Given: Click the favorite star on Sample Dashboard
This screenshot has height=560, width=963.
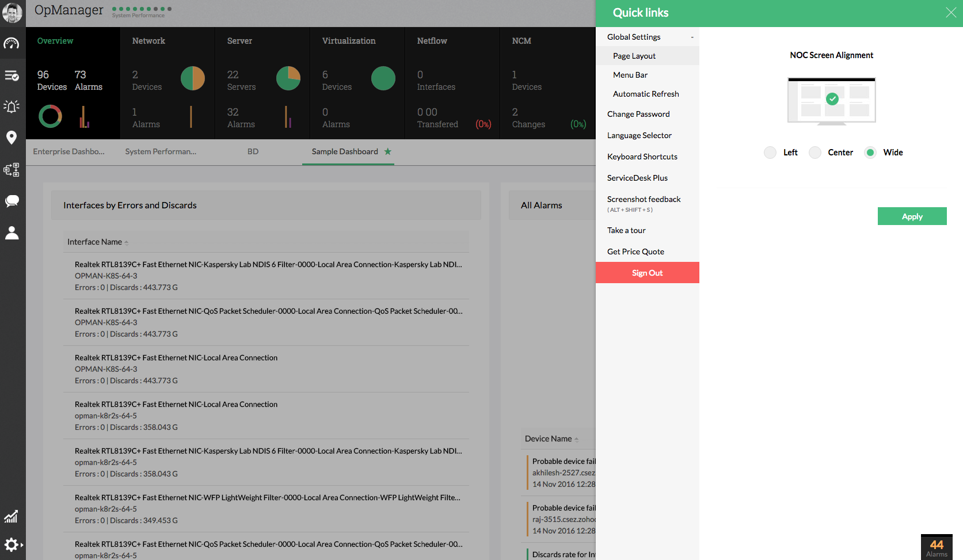Looking at the screenshot, I should tap(388, 151).
